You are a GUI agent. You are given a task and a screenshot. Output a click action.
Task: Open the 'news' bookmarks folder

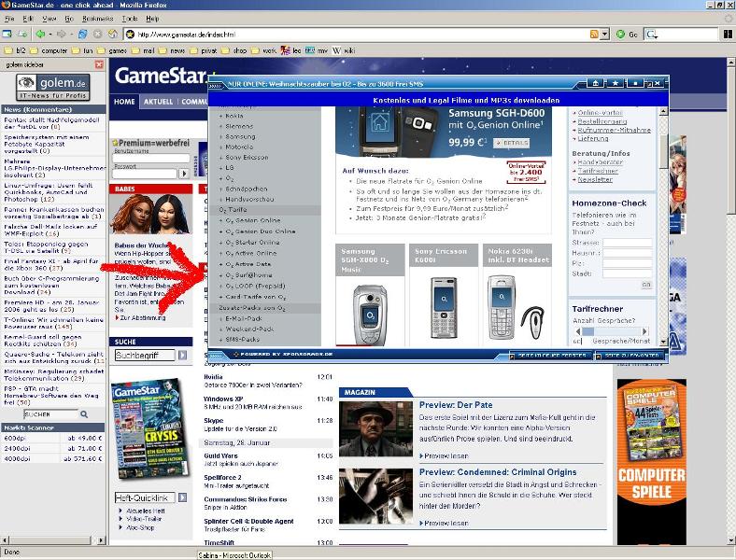click(x=172, y=50)
